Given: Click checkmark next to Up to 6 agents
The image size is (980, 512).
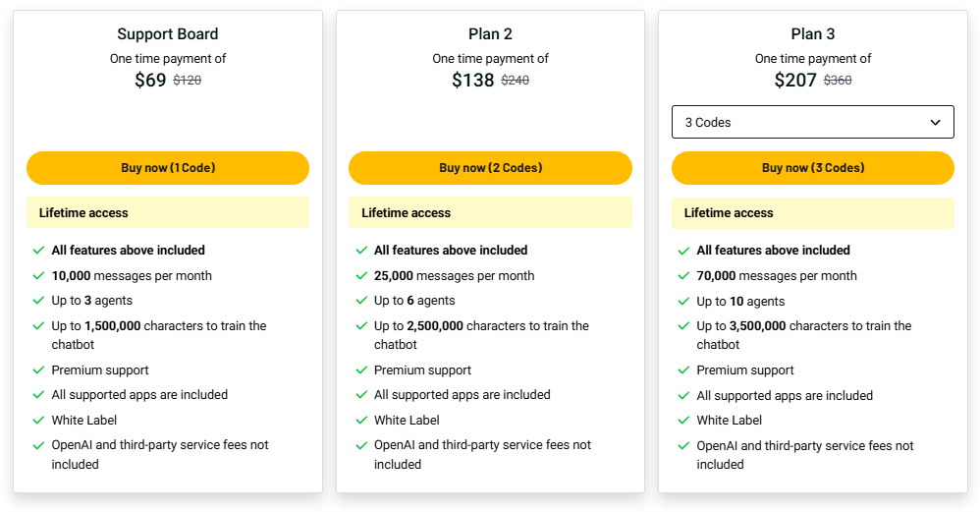Looking at the screenshot, I should pyautogui.click(x=361, y=301).
